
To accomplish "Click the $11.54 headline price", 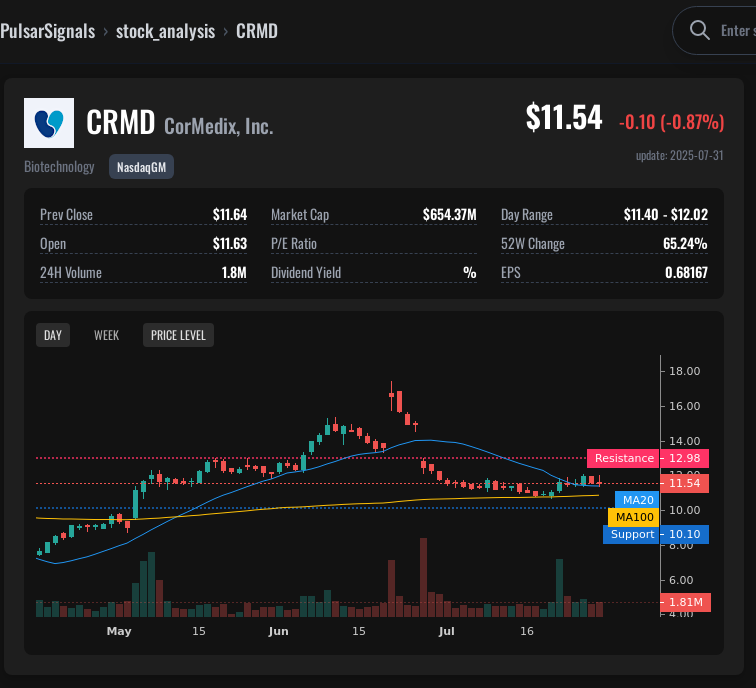I will (x=564, y=117).
